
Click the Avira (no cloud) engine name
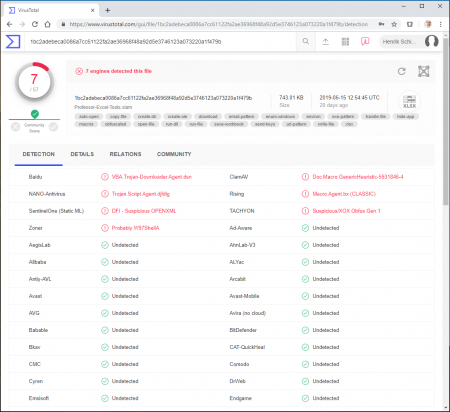tap(248, 313)
